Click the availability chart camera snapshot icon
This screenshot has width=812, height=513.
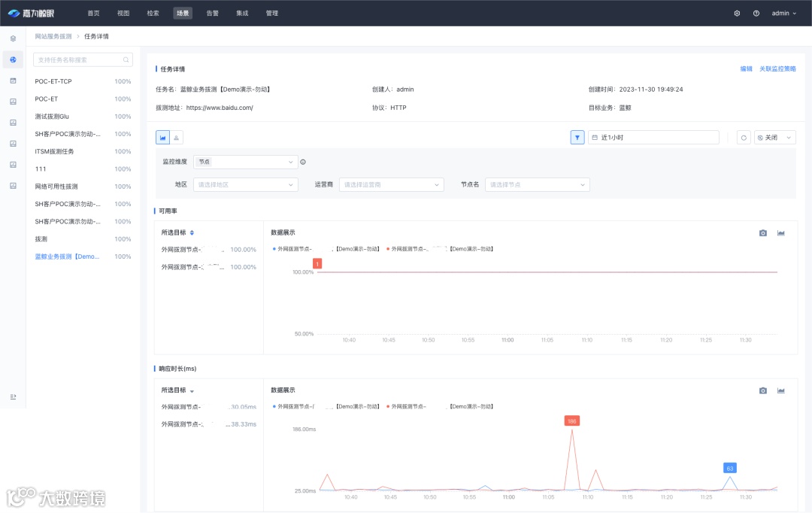click(x=763, y=233)
